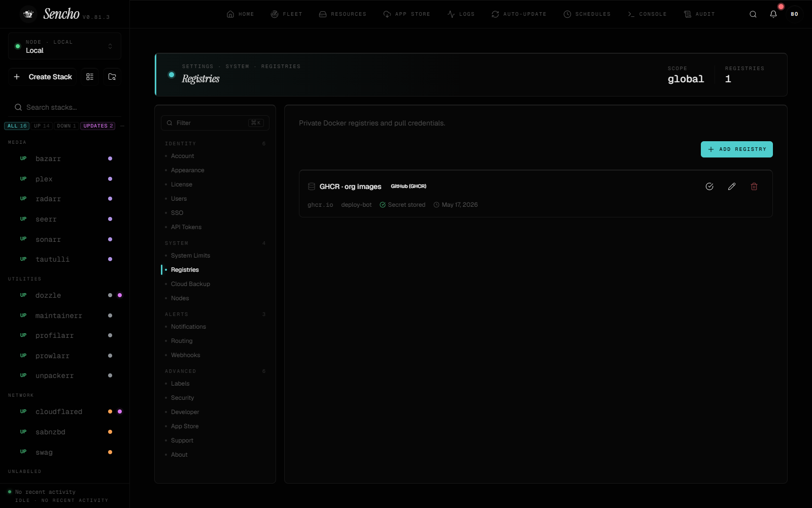812x508 pixels.
Task: Select the seerr stack
Action: coord(64,219)
